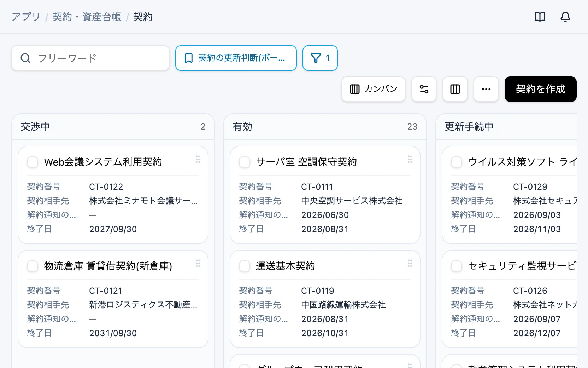Open the Web会議システム利用契約 card title
This screenshot has width=588, height=368.
click(103, 162)
